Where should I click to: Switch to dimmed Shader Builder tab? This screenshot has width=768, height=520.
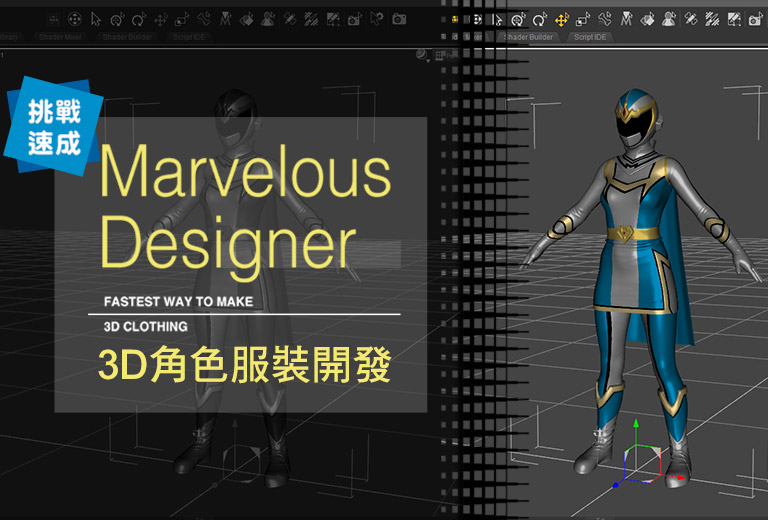click(x=127, y=37)
